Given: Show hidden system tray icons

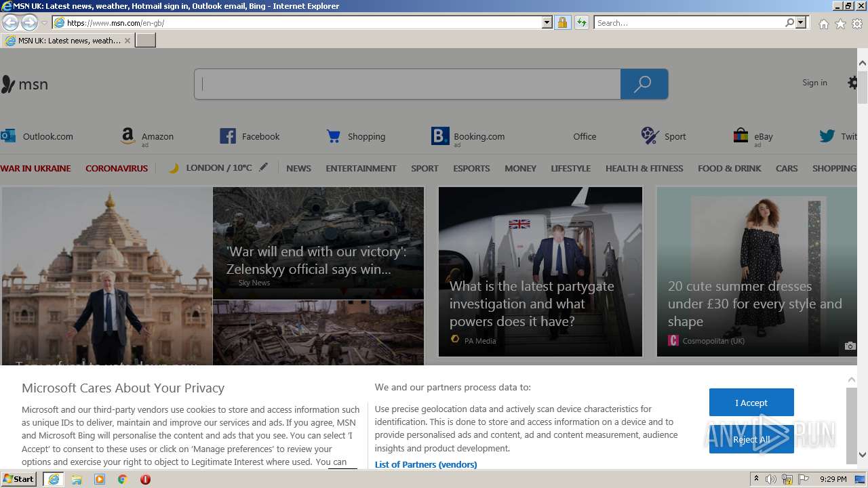Looking at the screenshot, I should point(756,479).
